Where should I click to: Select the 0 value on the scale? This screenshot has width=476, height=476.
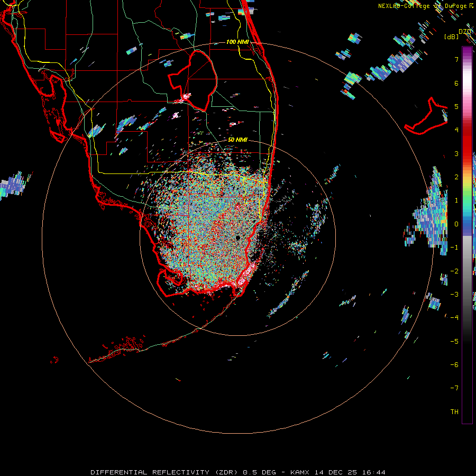[456, 224]
